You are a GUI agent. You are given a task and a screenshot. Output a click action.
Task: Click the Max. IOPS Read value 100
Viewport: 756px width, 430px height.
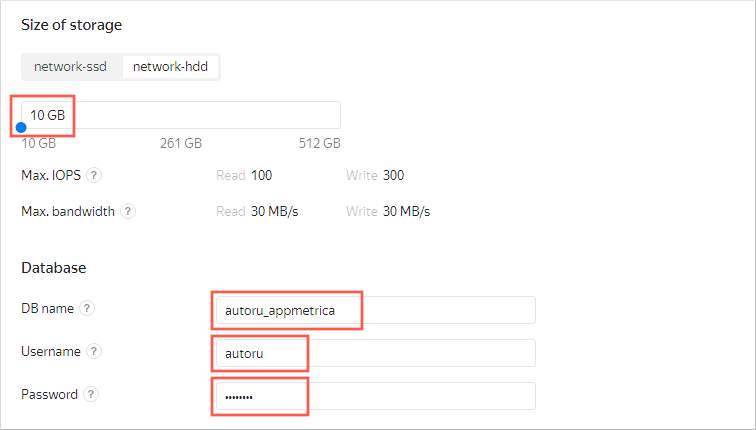(261, 176)
